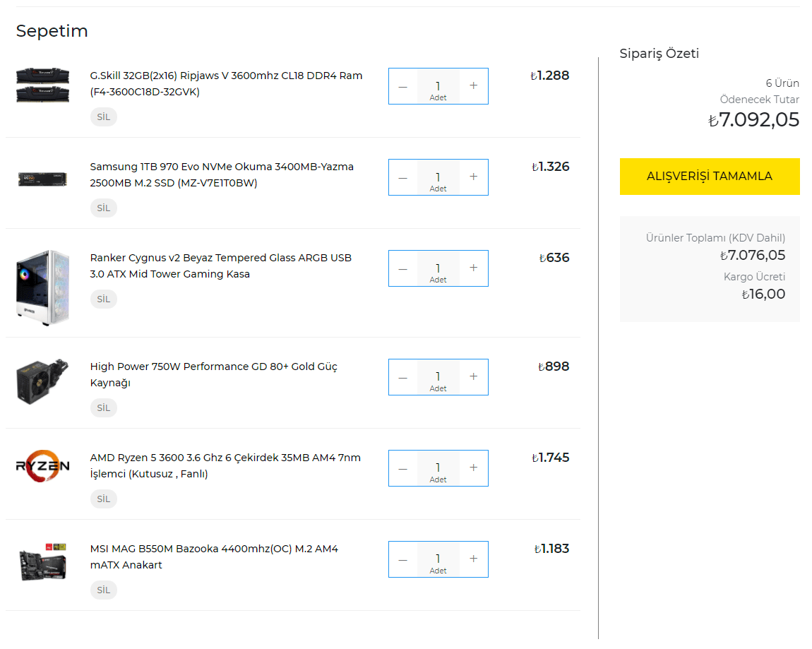
Task: Click the Ranker Cygnus case thumbnail
Action: point(42,287)
